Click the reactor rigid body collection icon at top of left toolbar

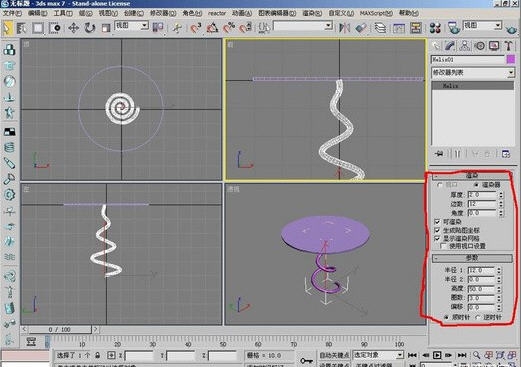(10, 50)
